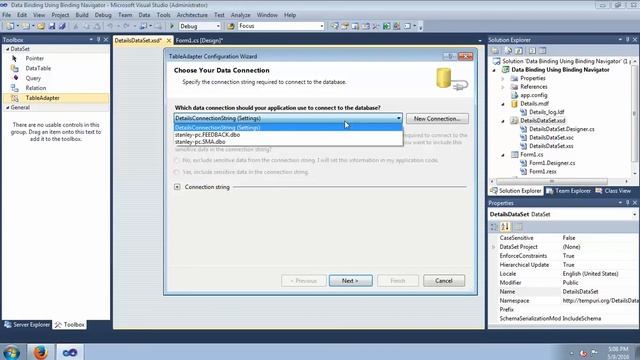
Task: Pin the Toolbox panel with auto-hide icon
Action: (98, 40)
